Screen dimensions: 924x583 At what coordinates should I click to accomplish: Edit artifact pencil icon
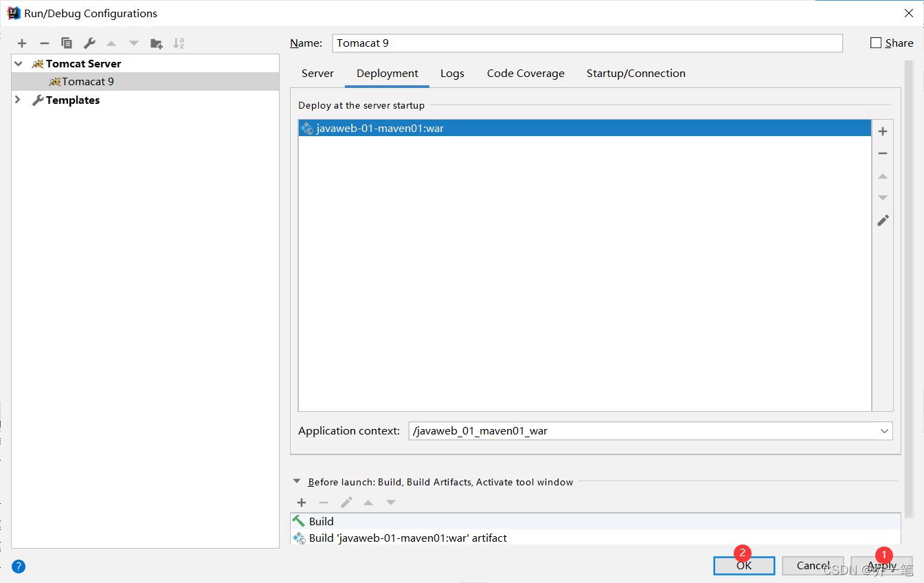pyautogui.click(x=883, y=220)
